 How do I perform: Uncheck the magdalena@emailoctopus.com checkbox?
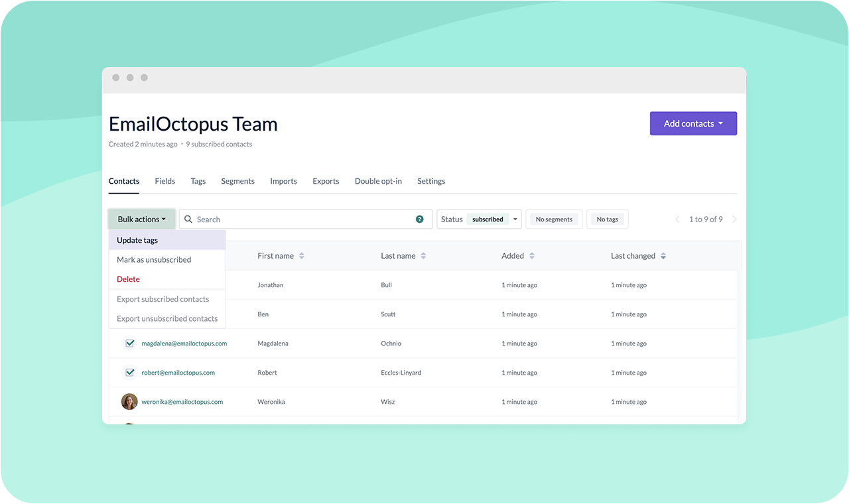[130, 344]
